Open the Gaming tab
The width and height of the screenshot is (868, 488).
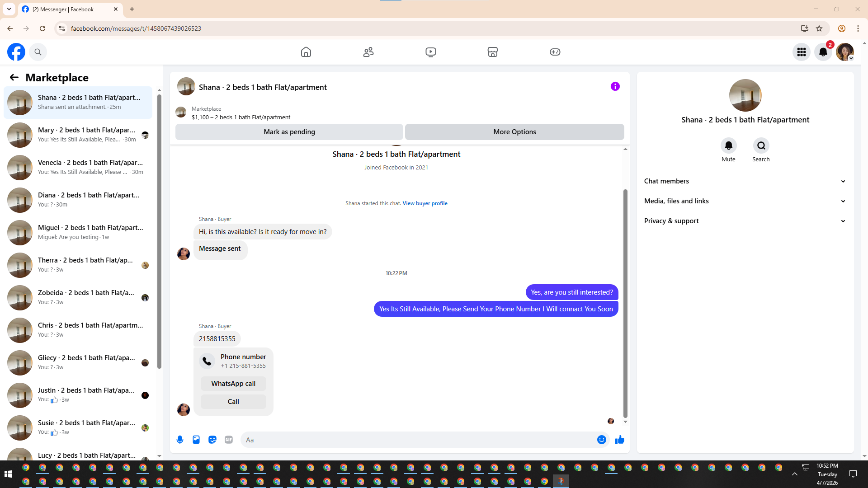pyautogui.click(x=555, y=52)
